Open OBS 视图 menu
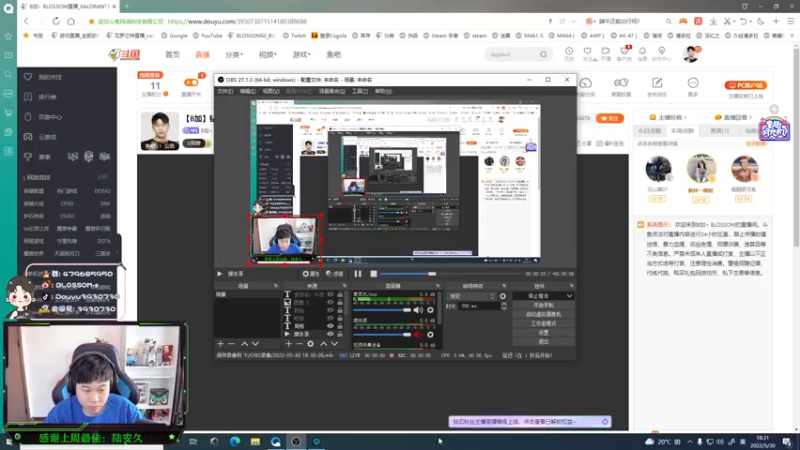This screenshot has height=450, width=800. tap(270, 91)
